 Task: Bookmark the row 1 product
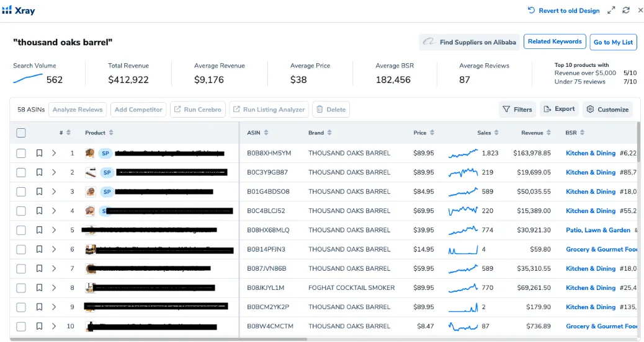(39, 153)
